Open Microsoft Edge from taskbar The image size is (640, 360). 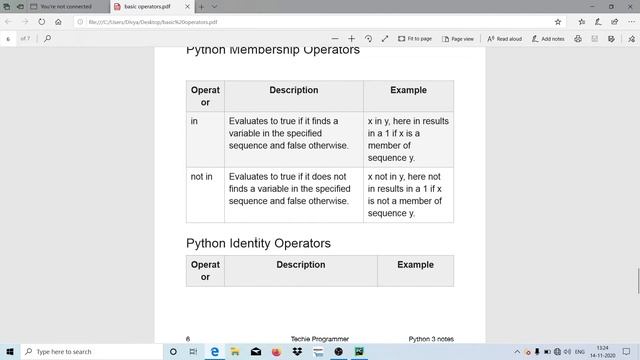[215, 351]
